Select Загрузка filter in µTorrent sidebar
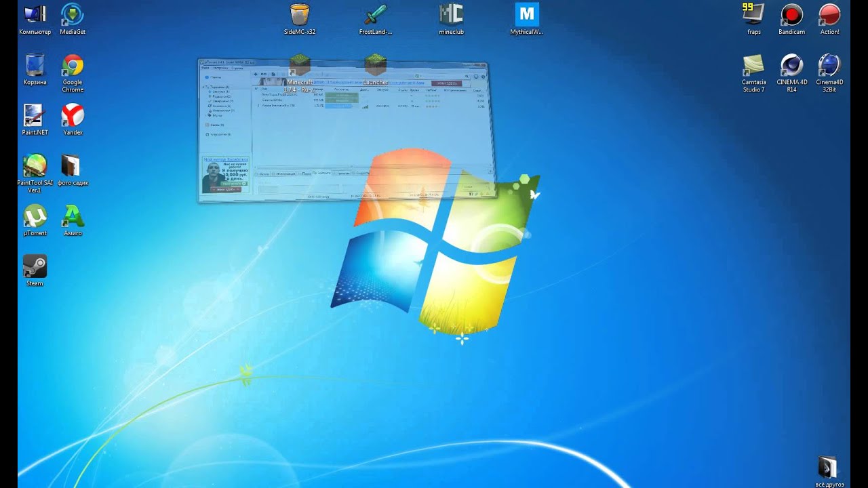The height and width of the screenshot is (488, 868). pyautogui.click(x=219, y=91)
